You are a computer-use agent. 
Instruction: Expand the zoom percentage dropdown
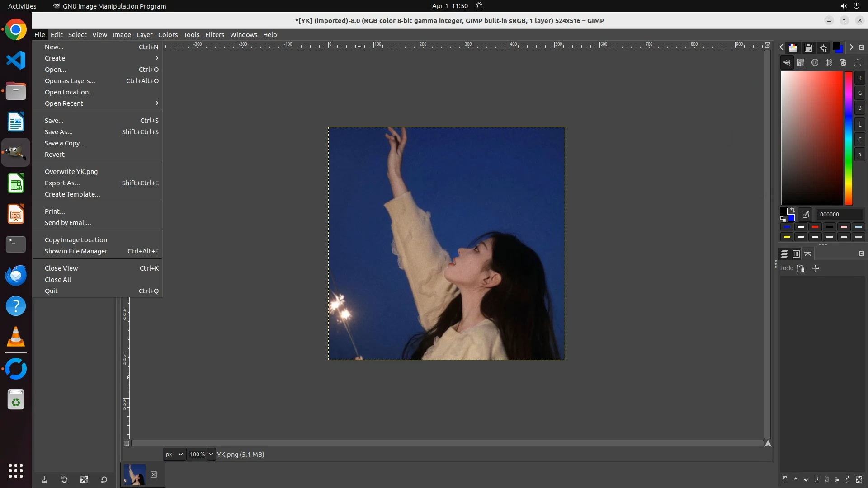pyautogui.click(x=211, y=455)
